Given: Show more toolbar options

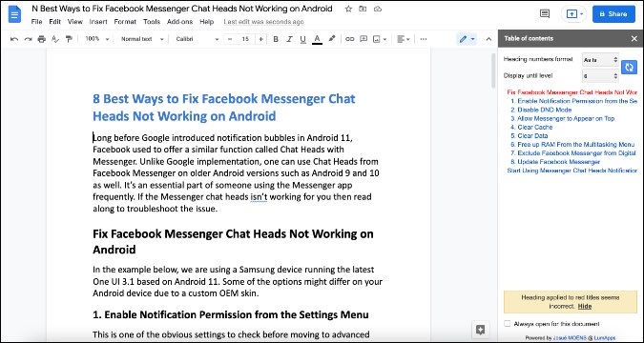Looking at the screenshot, I should (424, 39).
